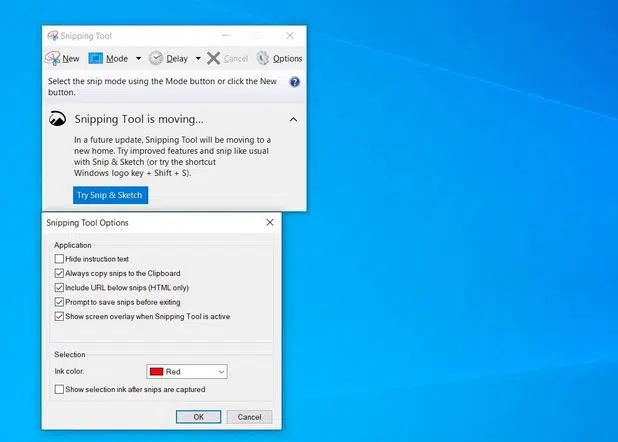Uncheck Include URL below snips option

[59, 287]
